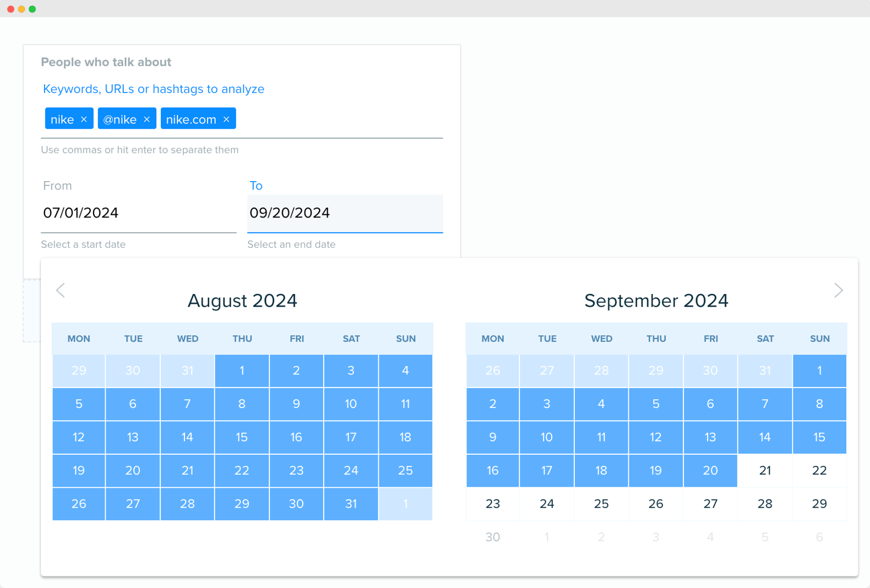Image resolution: width=870 pixels, height=588 pixels.
Task: Delete the "nike.com" keyword tag
Action: tap(226, 119)
